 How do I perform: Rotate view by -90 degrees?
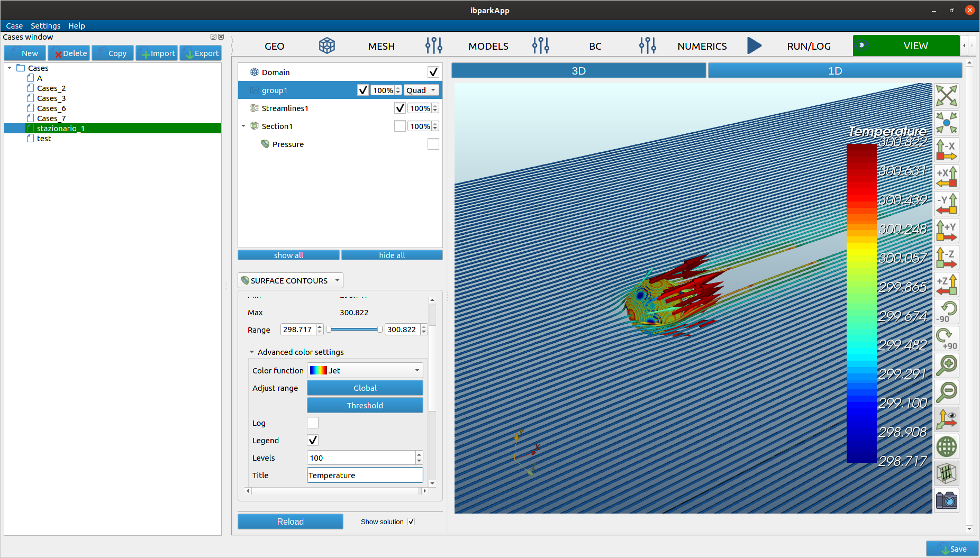point(946,312)
